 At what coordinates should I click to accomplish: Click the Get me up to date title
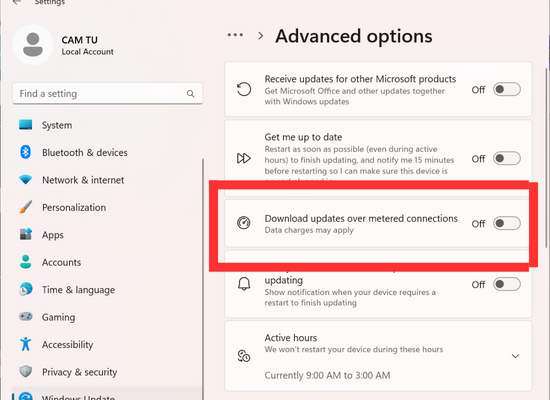coord(303,137)
